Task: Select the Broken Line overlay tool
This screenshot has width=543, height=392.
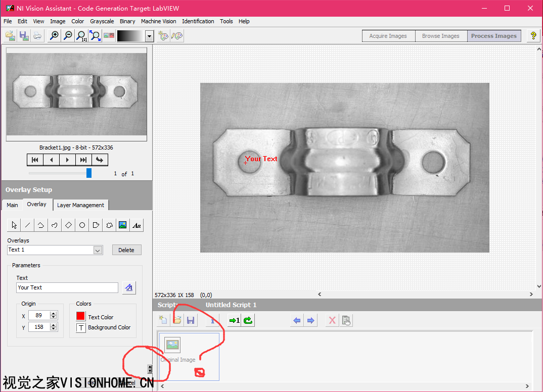Action: point(41,225)
